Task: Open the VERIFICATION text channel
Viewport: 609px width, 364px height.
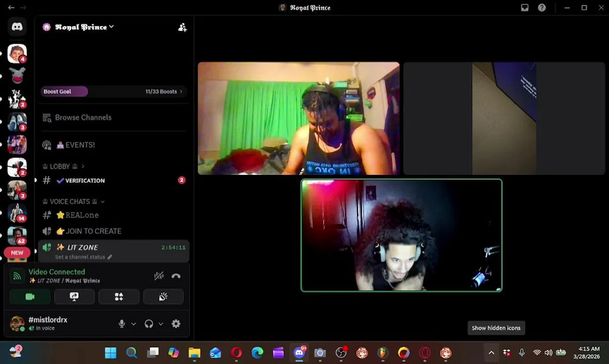Action: point(114,180)
